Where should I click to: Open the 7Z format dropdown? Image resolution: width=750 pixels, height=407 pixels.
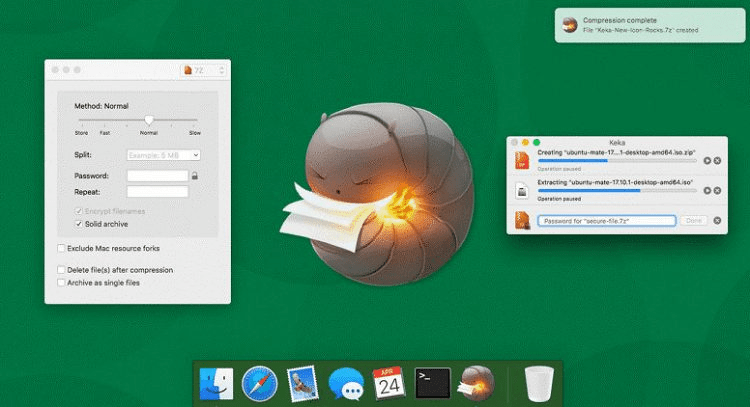203,70
